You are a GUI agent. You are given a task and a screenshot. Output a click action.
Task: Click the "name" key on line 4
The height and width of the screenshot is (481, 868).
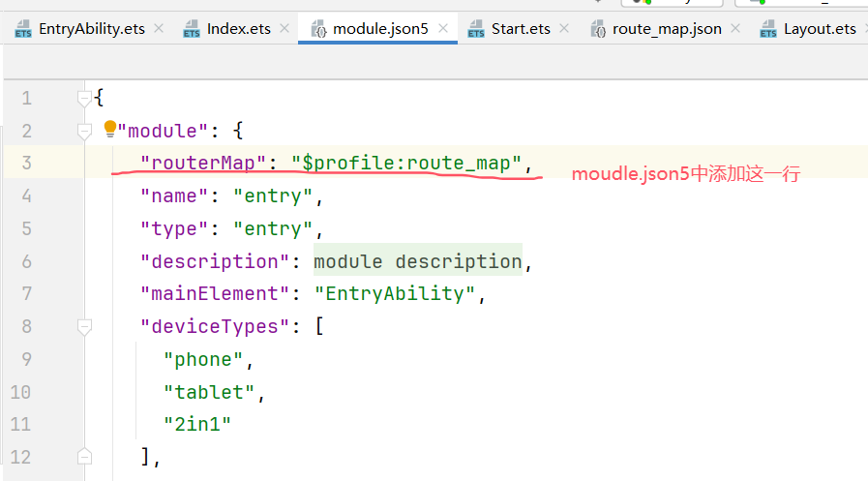click(174, 195)
